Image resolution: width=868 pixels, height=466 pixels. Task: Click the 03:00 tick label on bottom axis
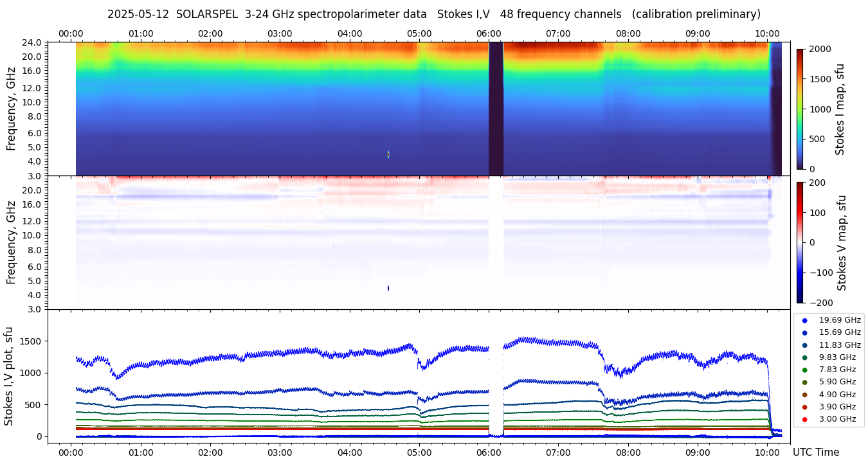tap(280, 452)
